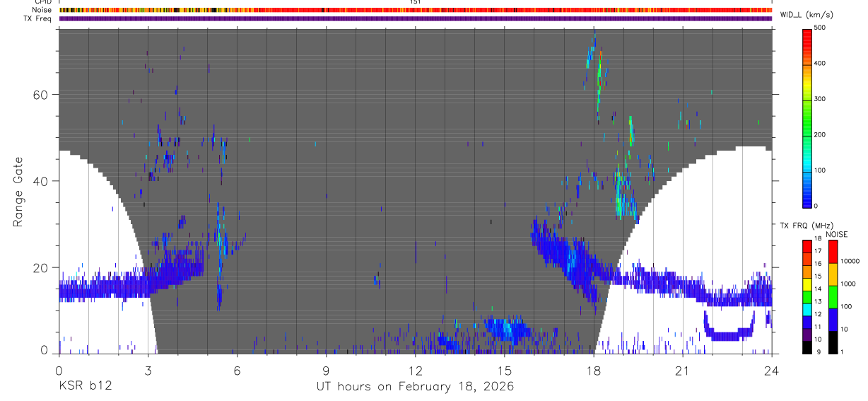Screen dimensions: 868x401
Task: Click the '10' value on the NOISE legend
Action: pyautogui.click(x=844, y=330)
